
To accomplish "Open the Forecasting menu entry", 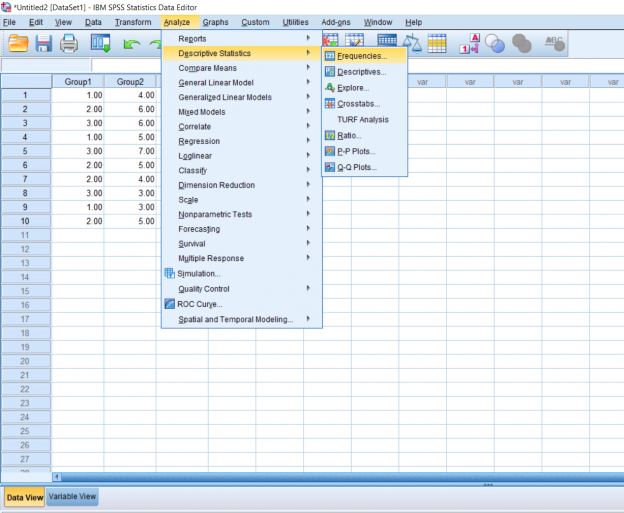I will pyautogui.click(x=242, y=229).
